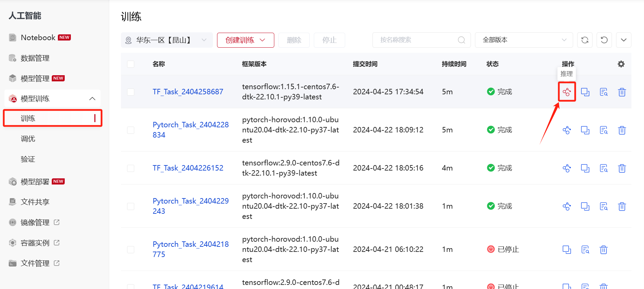
Task: Open the 华东一区【昆山】 region dropdown
Action: [167, 40]
